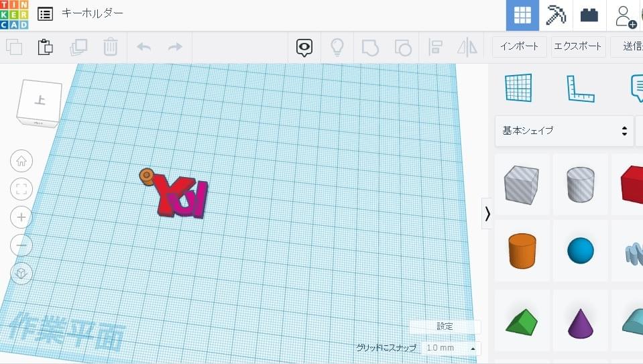
Task: Click the Mirror flip tool
Action: point(467,47)
